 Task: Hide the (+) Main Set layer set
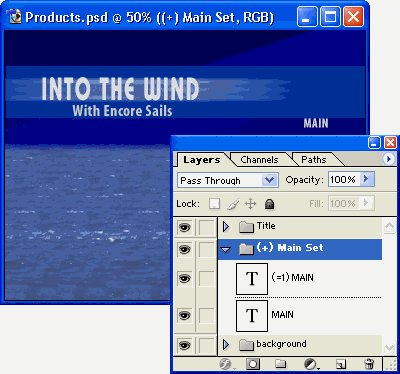point(185,249)
